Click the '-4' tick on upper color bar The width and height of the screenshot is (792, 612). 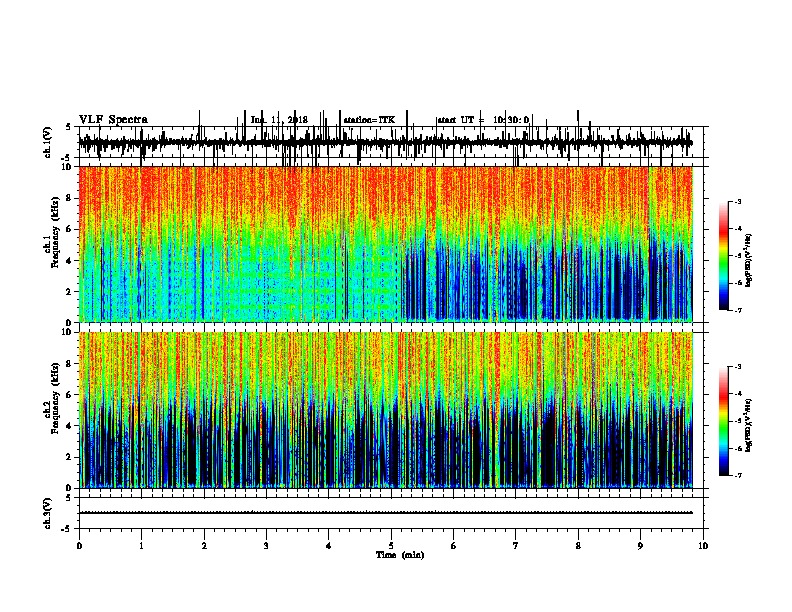pyautogui.click(x=737, y=229)
